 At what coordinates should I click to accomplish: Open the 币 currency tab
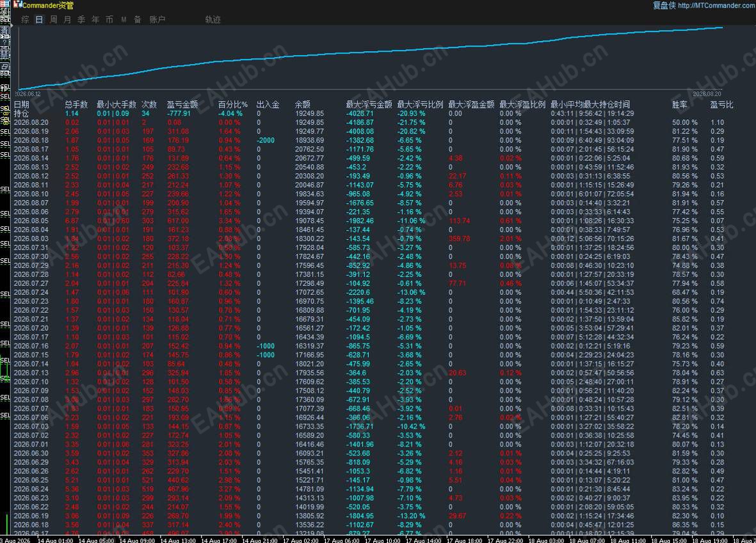(x=109, y=20)
